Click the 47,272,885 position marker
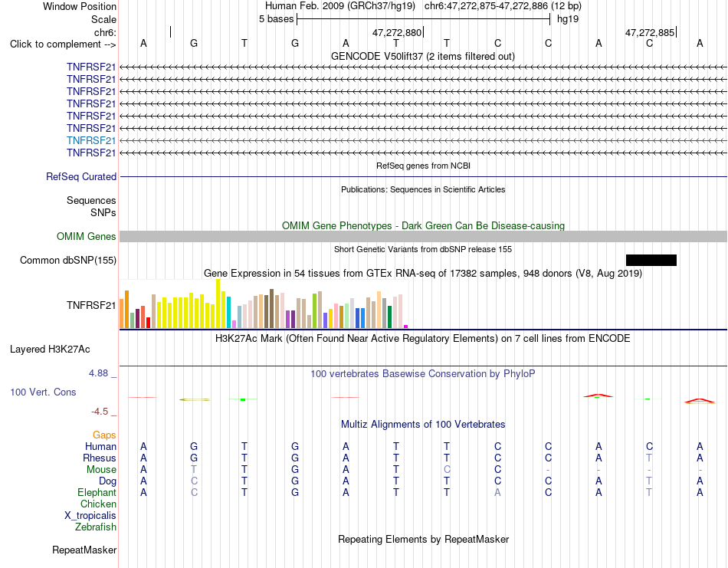Screen dimensions: 728x568 [x=650, y=32]
